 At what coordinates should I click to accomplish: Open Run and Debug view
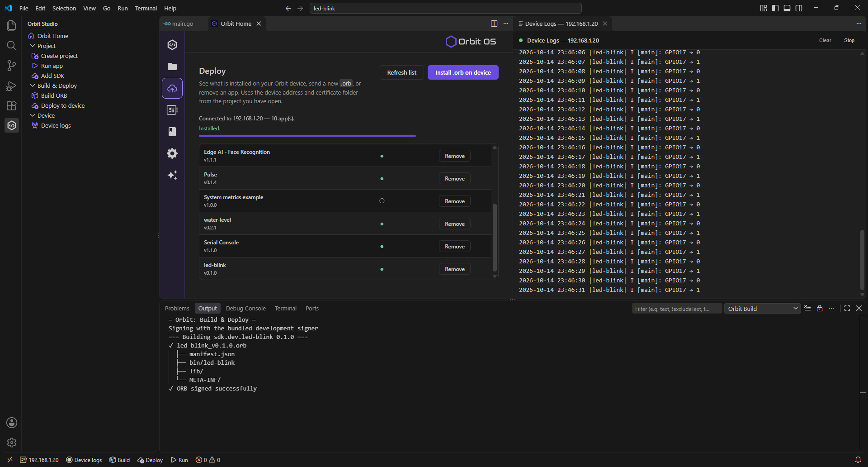(x=12, y=86)
